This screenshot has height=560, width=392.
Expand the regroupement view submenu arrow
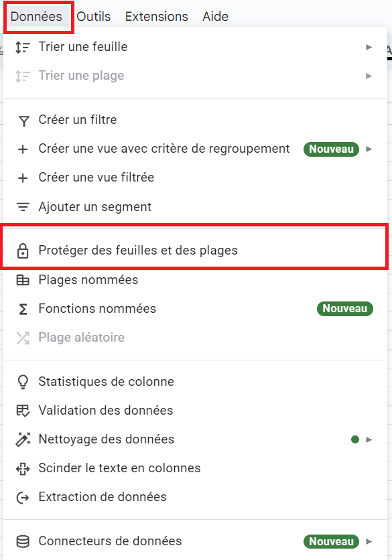[x=369, y=149]
